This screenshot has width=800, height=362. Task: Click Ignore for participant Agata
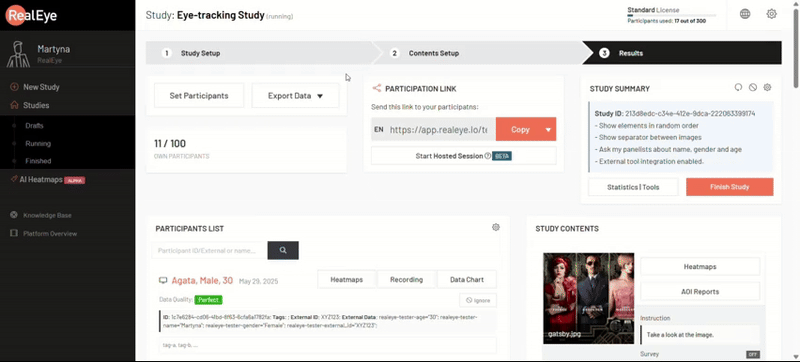(478, 300)
